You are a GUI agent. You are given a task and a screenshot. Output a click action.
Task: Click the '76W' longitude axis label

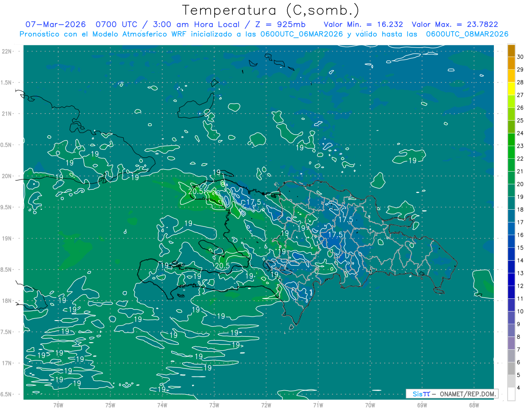coord(58,405)
